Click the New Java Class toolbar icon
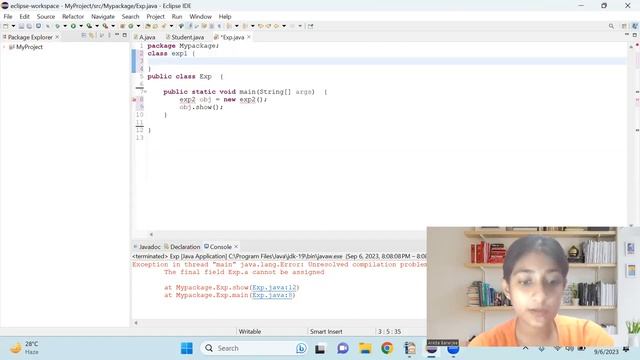This screenshot has height=360, width=640. coord(131,26)
